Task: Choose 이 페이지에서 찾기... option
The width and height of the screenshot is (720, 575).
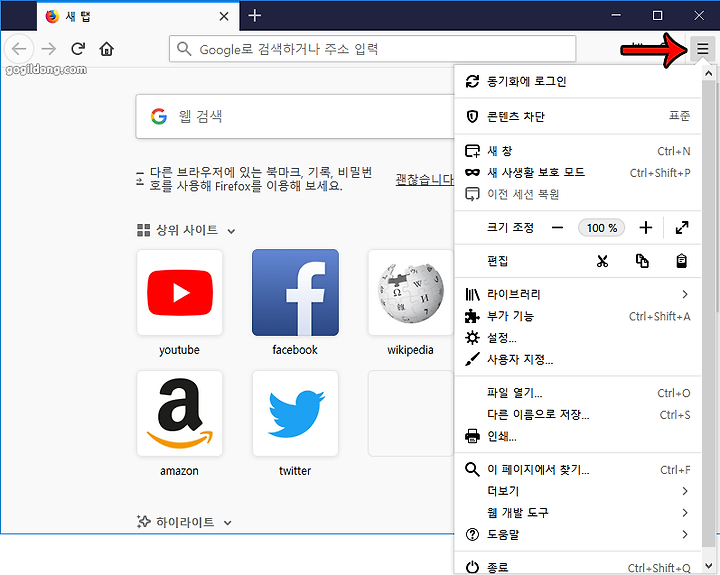Action: pos(578,469)
